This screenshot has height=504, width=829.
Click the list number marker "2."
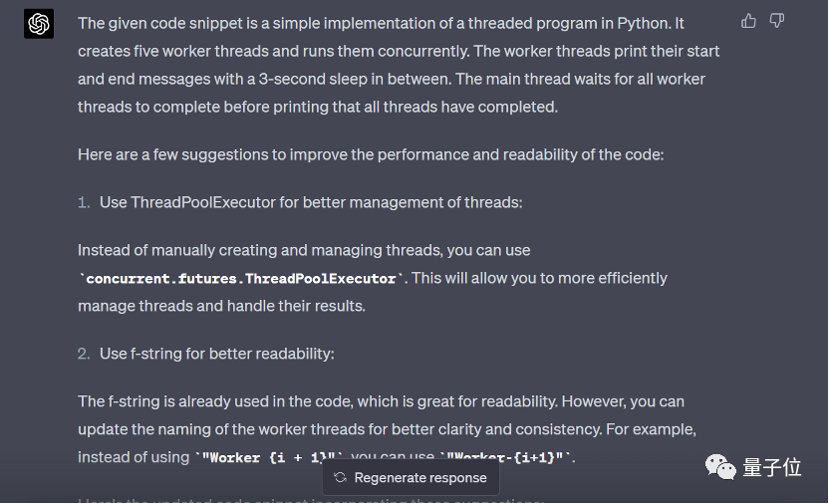84,354
